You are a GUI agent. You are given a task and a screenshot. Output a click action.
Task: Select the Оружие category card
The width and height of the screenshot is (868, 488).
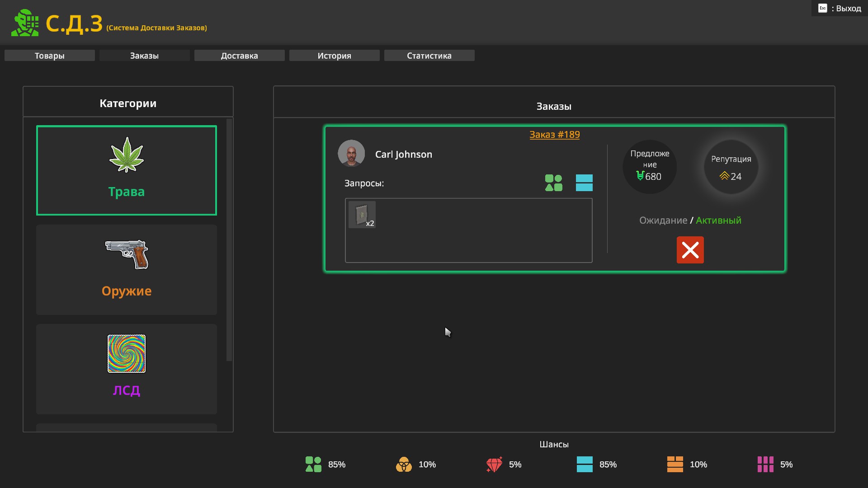point(127,270)
